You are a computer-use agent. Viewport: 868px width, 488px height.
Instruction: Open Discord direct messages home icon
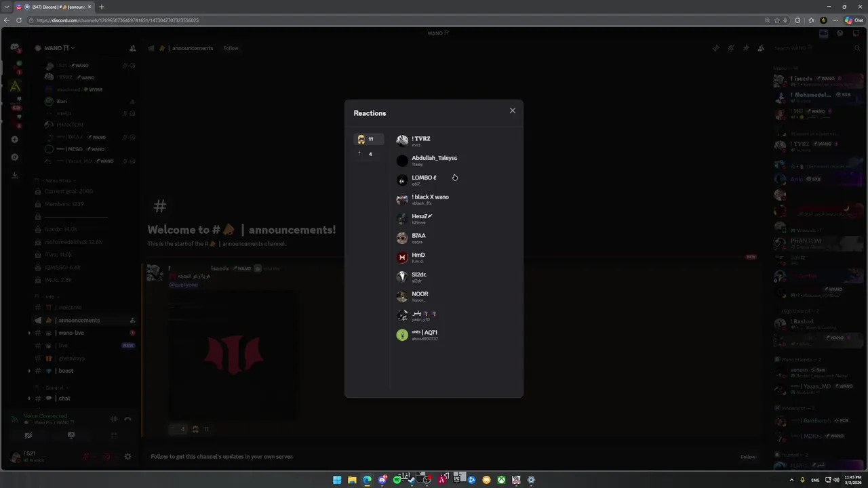coord(15,47)
